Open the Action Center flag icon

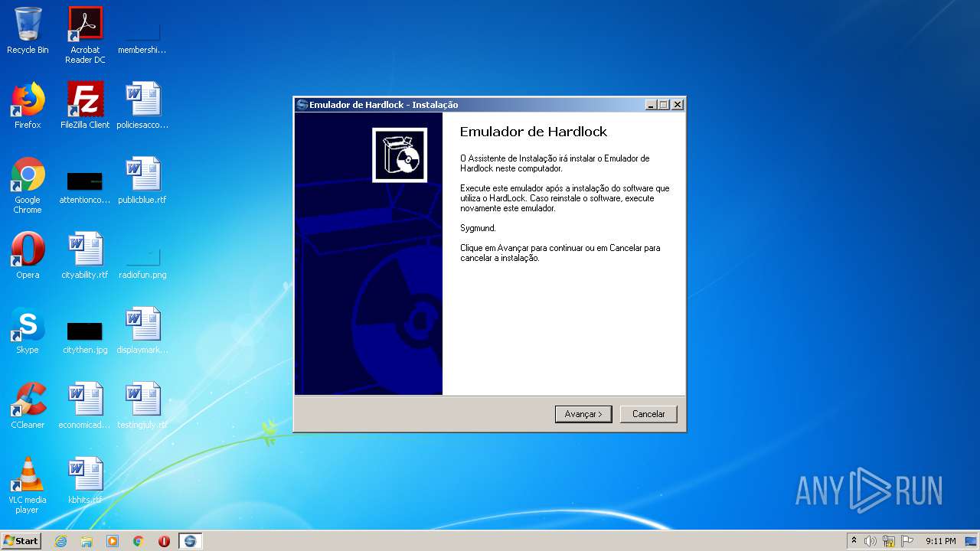907,541
